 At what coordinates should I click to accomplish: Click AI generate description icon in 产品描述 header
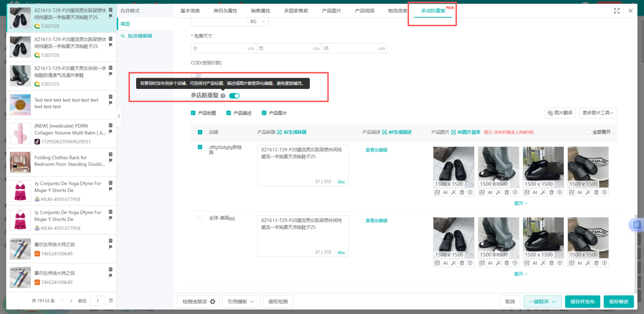coord(384,132)
